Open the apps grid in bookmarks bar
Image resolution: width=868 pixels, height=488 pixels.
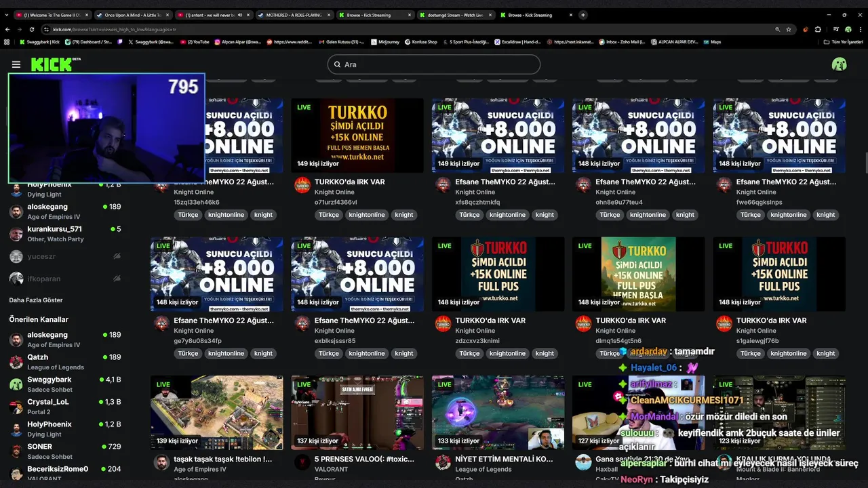[x=7, y=41]
